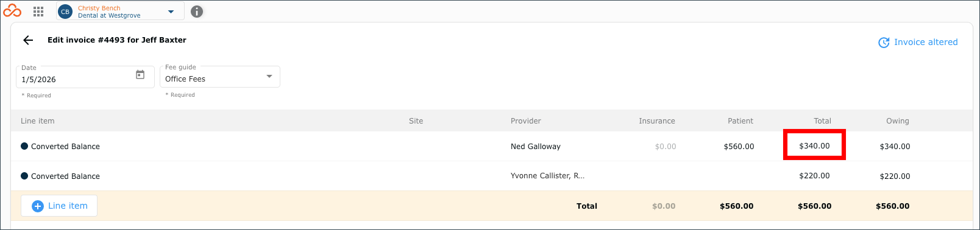Click the orange cloud app logo
The image size is (980, 230).
pyautogui.click(x=12, y=11)
